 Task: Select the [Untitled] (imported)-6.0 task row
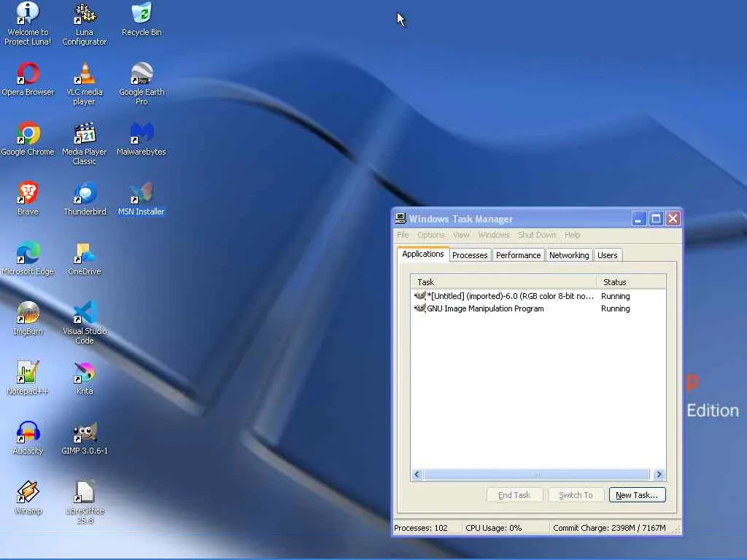[x=538, y=296]
